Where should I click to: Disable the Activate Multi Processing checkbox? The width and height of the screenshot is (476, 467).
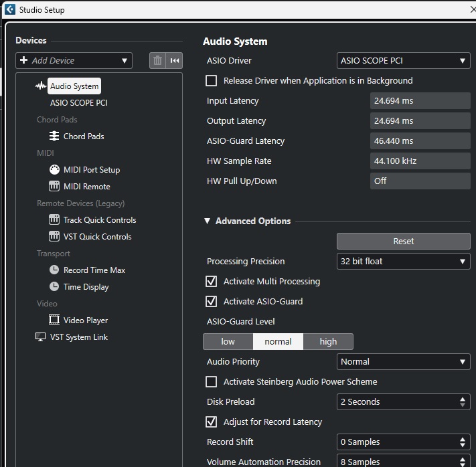(212, 282)
